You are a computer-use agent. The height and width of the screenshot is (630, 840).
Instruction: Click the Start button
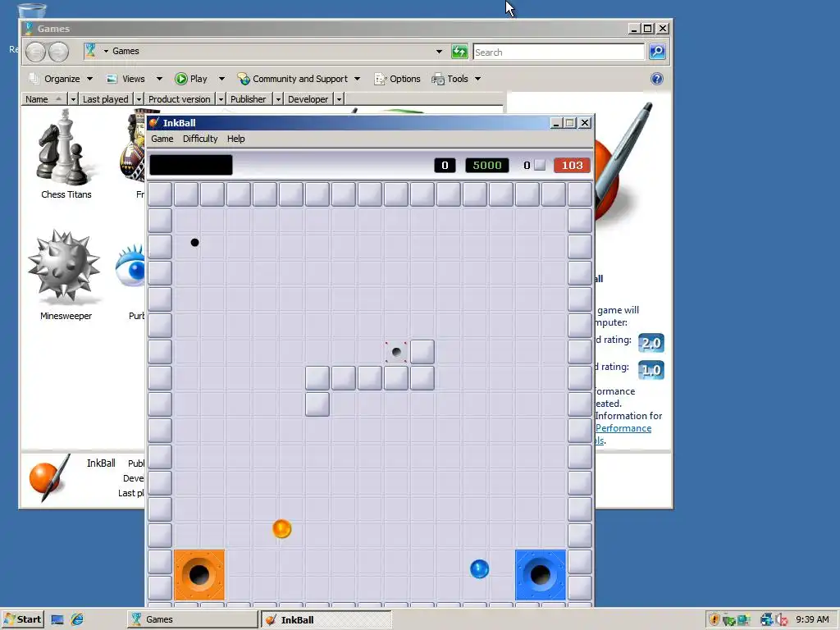[x=22, y=619]
